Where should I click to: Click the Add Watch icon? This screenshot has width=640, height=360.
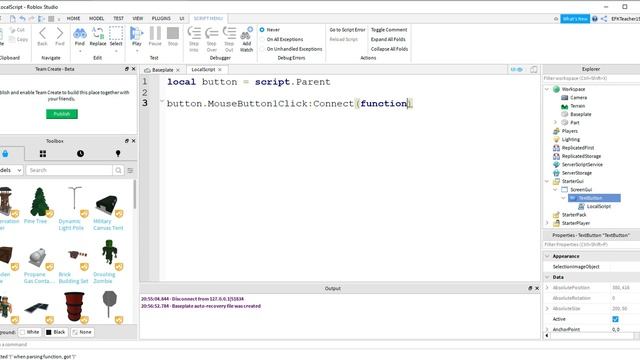click(x=247, y=33)
